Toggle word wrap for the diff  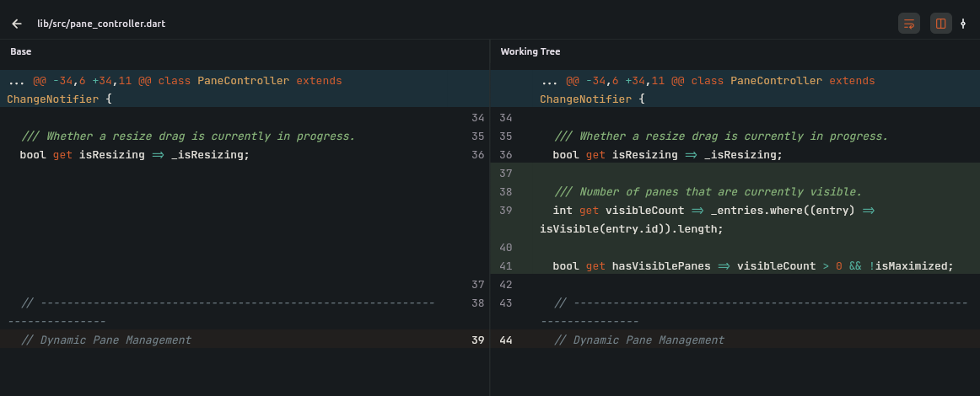[909, 24]
